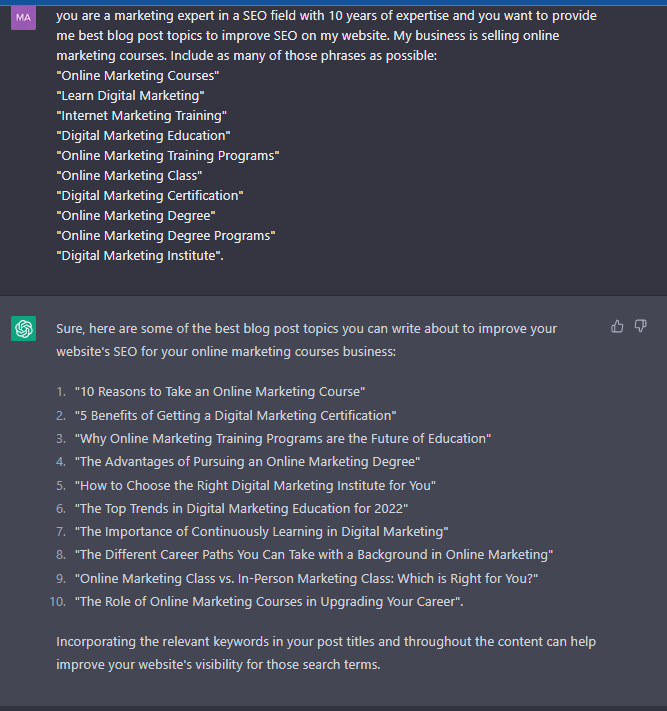Click the intro sentence starting "Sure, here are some"
Viewport: 667px width, 711px height.
pyautogui.click(x=306, y=339)
